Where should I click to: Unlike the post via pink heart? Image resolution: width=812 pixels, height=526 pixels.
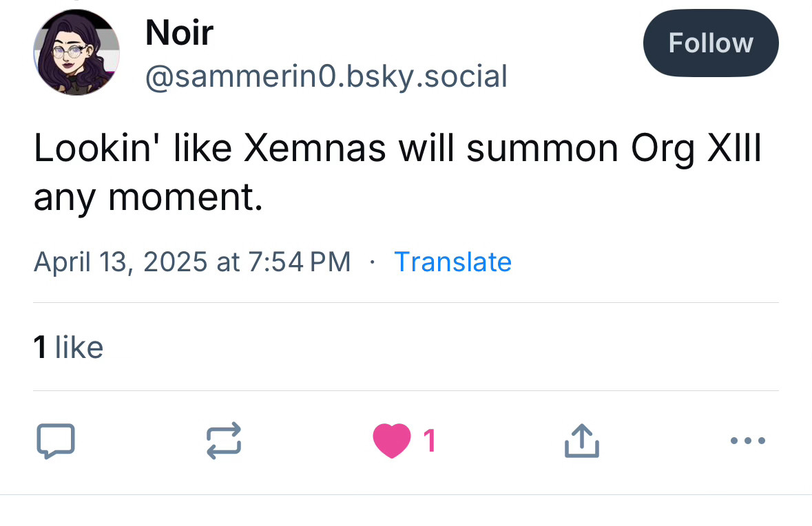click(392, 441)
